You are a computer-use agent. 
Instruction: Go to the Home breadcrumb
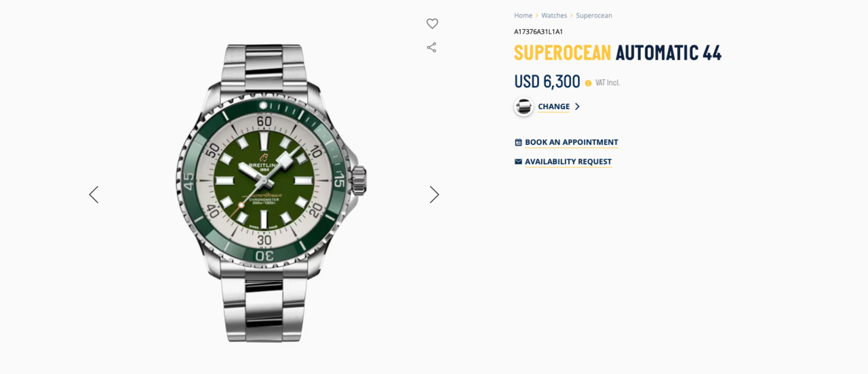[523, 16]
